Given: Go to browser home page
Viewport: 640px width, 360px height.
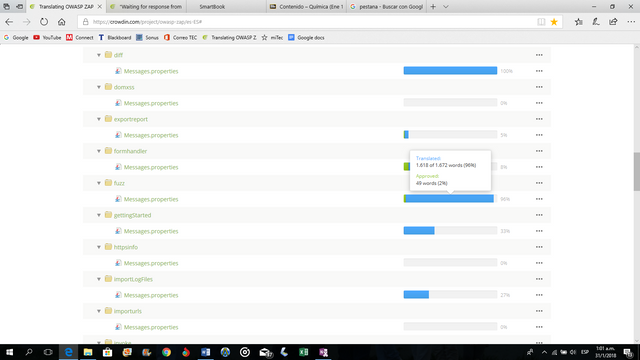Looking at the screenshot, I should tap(61, 22).
